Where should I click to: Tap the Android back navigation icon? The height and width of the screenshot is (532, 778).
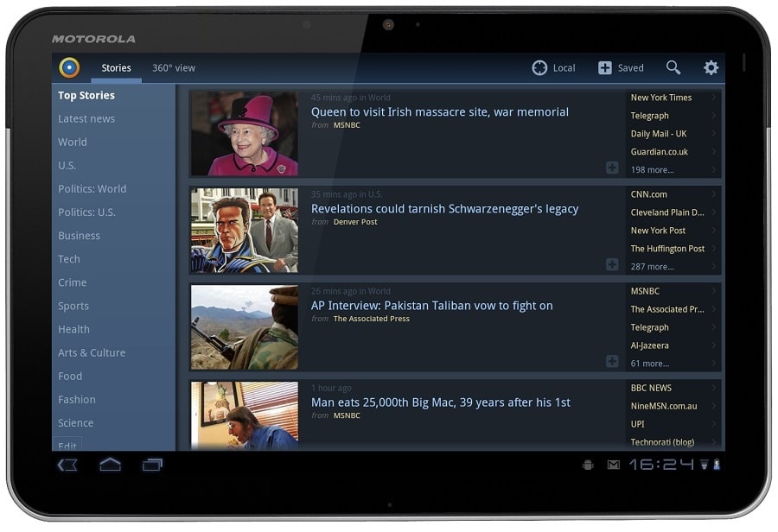pos(67,465)
